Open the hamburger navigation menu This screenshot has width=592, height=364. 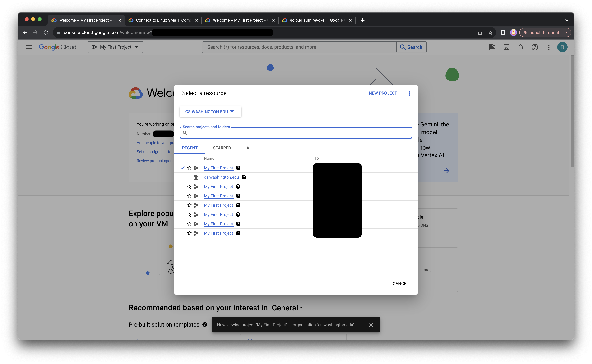29,47
